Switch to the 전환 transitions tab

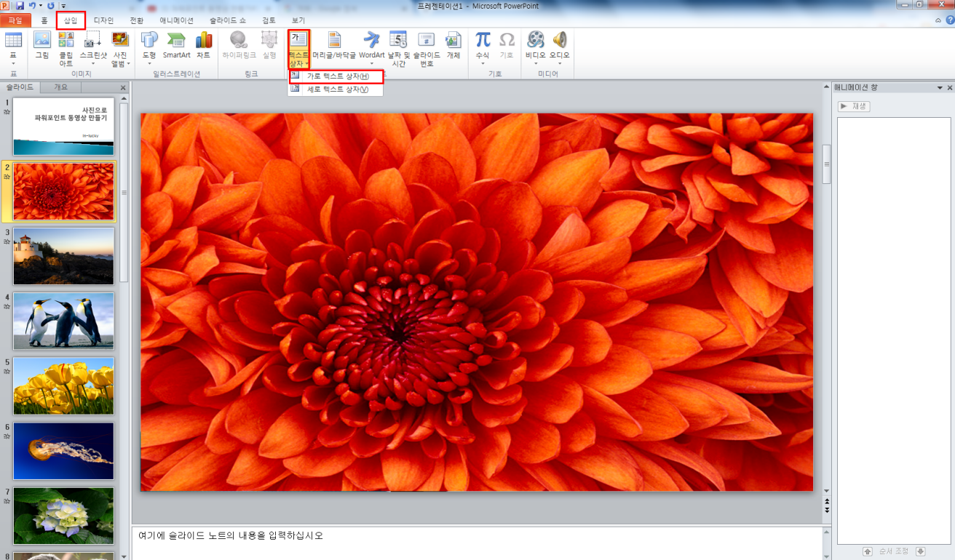click(136, 20)
